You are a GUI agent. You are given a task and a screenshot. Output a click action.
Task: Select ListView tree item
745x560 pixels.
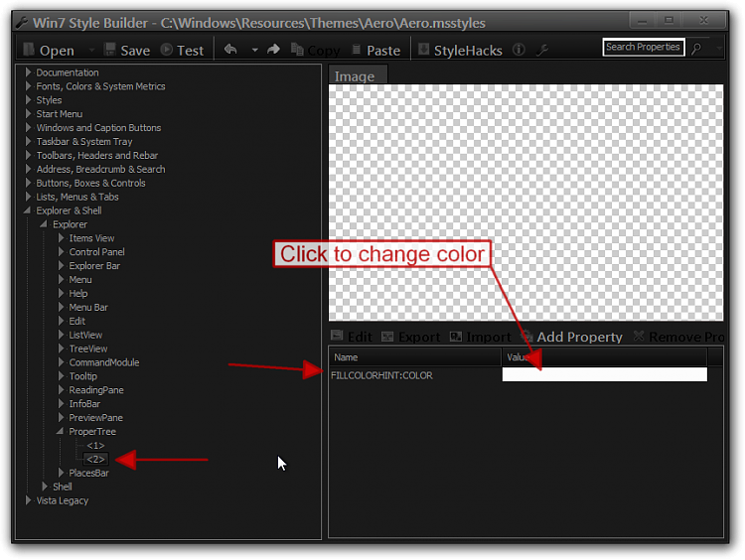point(85,335)
